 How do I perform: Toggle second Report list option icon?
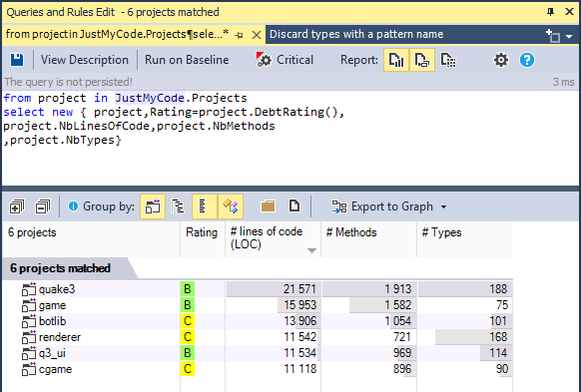click(x=422, y=60)
